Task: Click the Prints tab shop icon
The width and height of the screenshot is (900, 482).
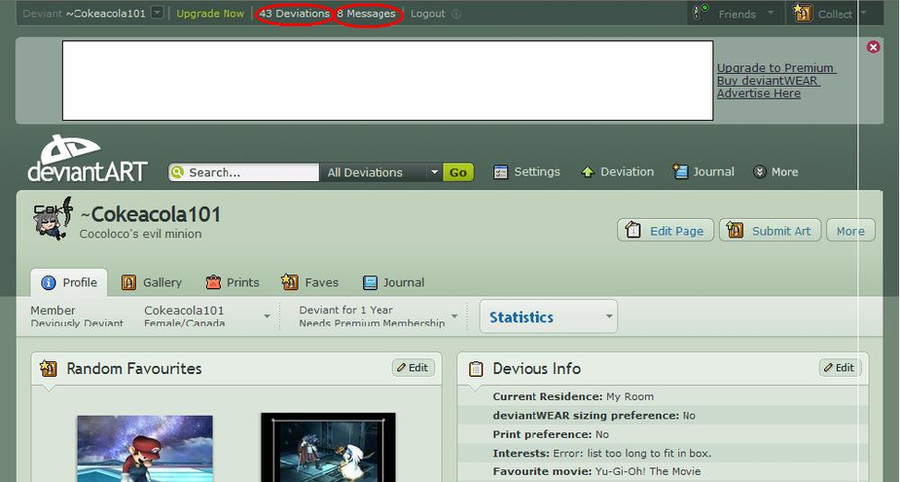Action: point(214,282)
